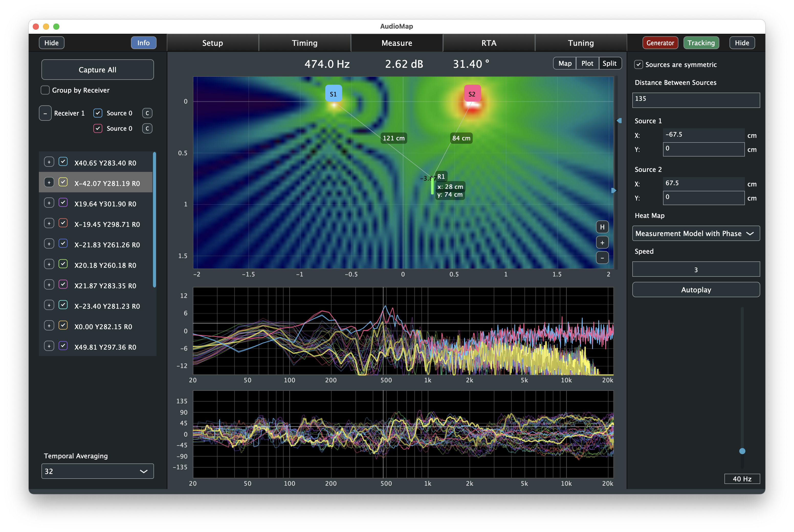Click the right arrow expand panel icon
794x532 pixels.
(x=616, y=190)
